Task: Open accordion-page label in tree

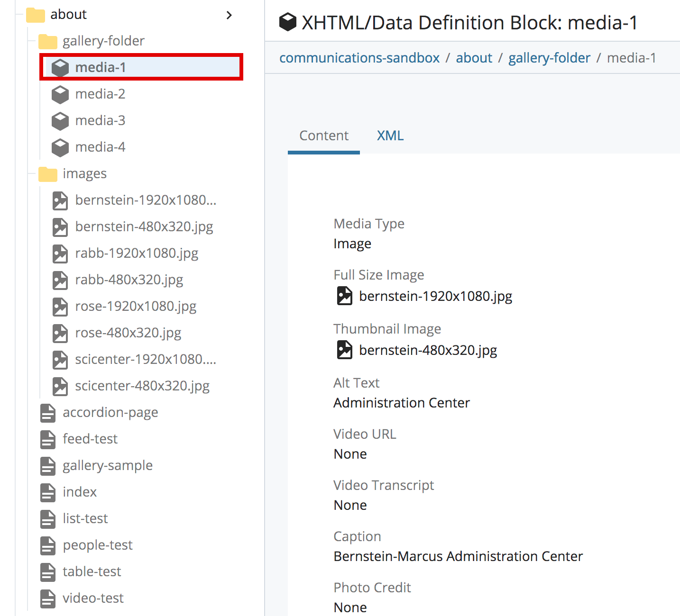Action: (x=110, y=413)
